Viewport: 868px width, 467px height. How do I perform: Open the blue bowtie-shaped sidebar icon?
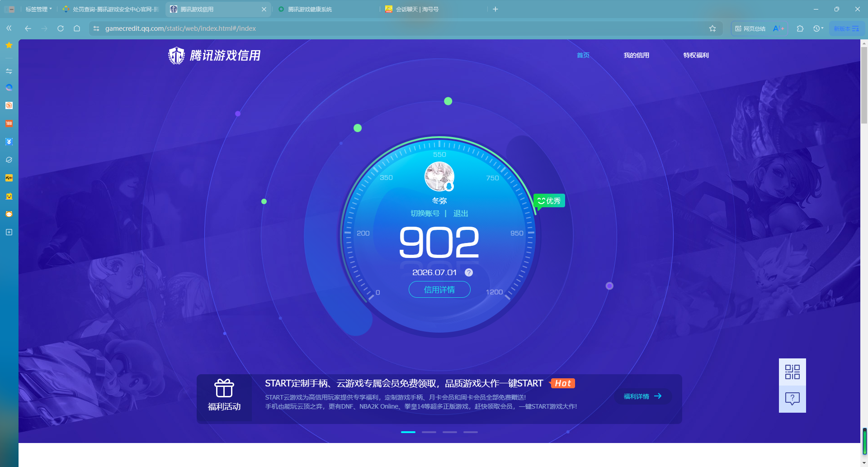coord(9,142)
